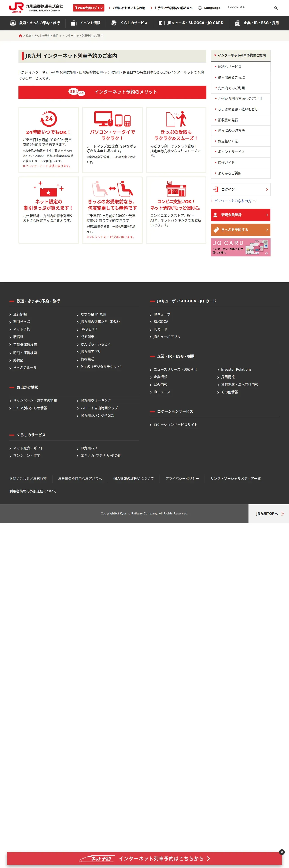Open ロケーションサービスサイト footer link

[x=175, y=425]
